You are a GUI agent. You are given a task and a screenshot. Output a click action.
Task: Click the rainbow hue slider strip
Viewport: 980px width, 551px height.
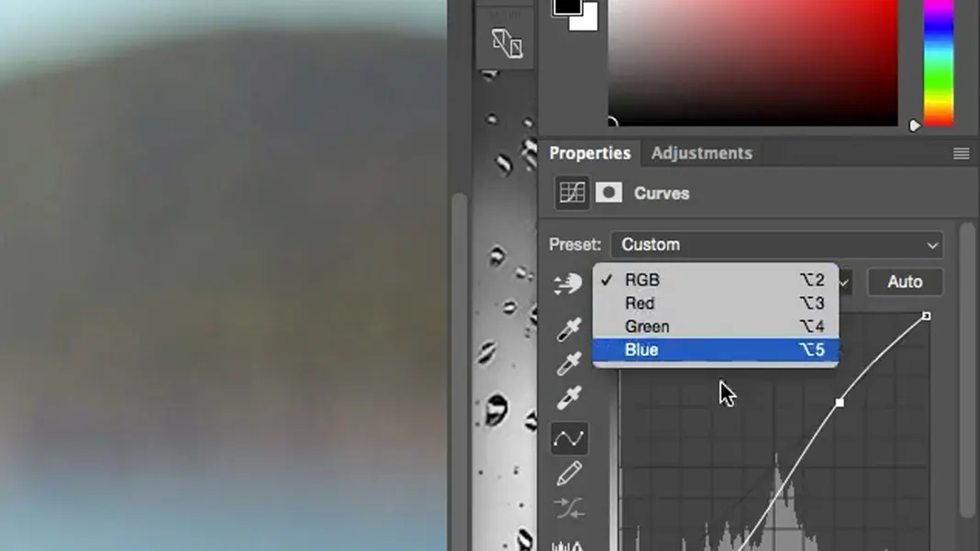938,62
